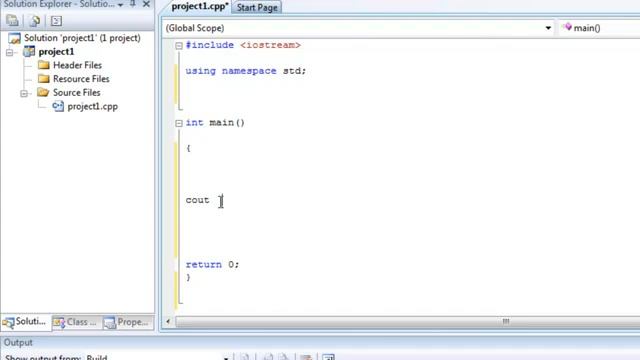640x360 pixels.
Task: Select Solution 'project1' (1 project) row
Action: point(82,38)
